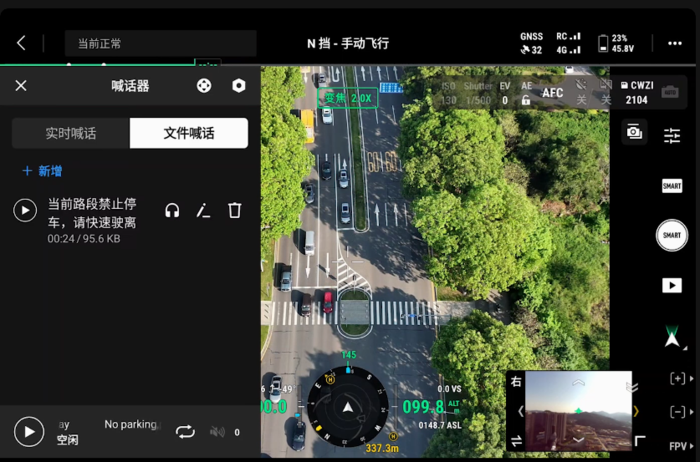This screenshot has width=700, height=462.
Task: Pan FPV left with the left chevron
Action: (x=521, y=411)
